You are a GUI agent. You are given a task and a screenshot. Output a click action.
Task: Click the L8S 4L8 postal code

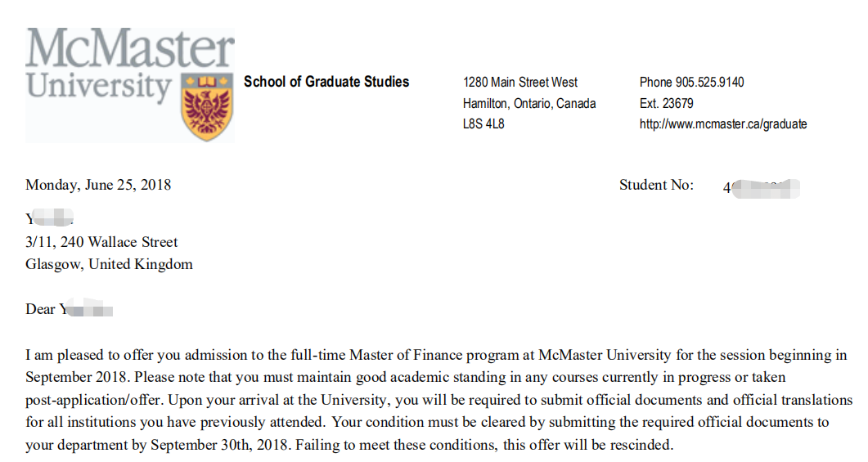pyautogui.click(x=483, y=124)
